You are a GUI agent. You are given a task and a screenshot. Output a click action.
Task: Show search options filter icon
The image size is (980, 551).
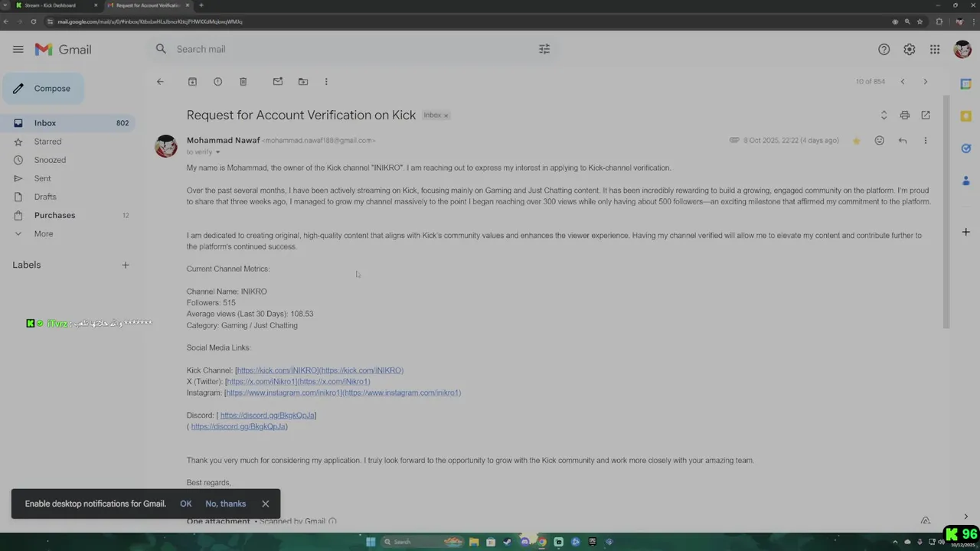pos(544,49)
